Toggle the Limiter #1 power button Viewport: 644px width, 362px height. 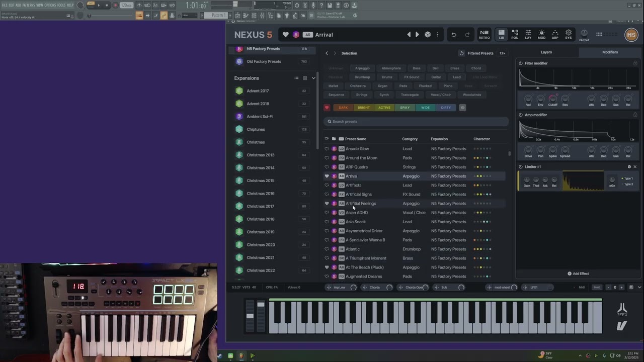[x=521, y=167]
